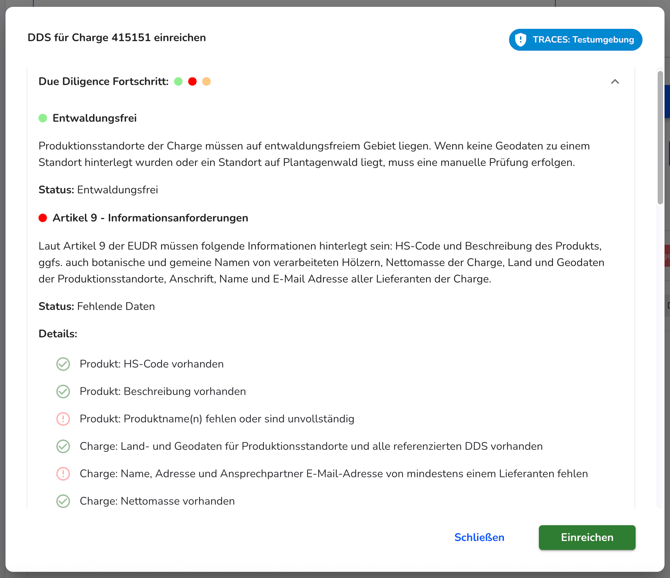670x578 pixels.
Task: Click the check icon beside Nettomasse vorhanden
Action: 63,501
